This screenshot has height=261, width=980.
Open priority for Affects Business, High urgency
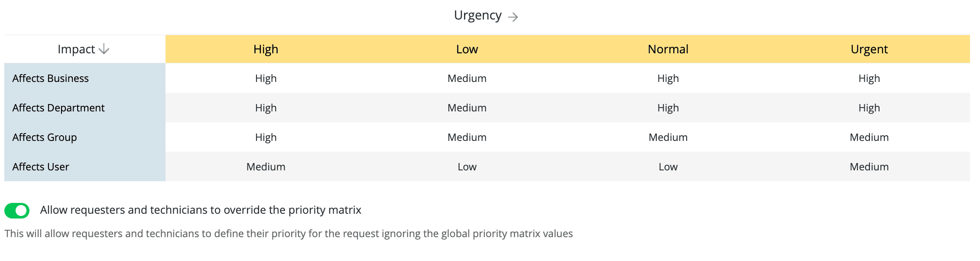coord(266,78)
